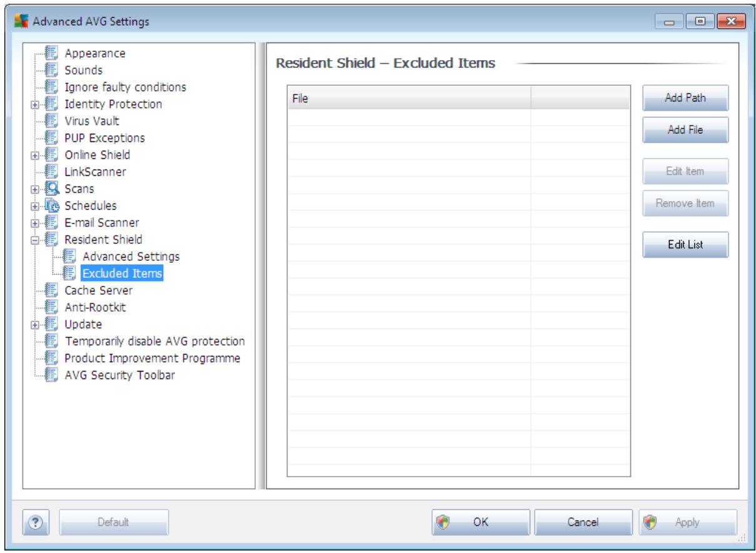Click the File column header
756x553 pixels.
[x=409, y=98]
